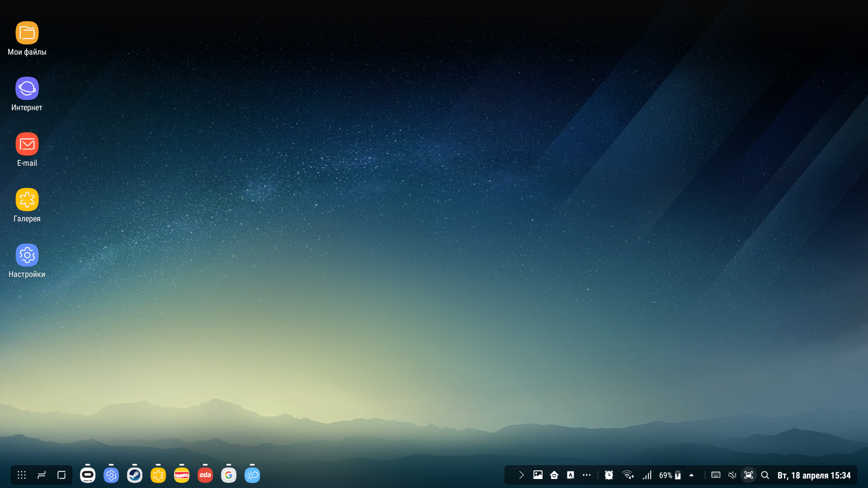Take a screenshot with the capture icon

[x=749, y=475]
